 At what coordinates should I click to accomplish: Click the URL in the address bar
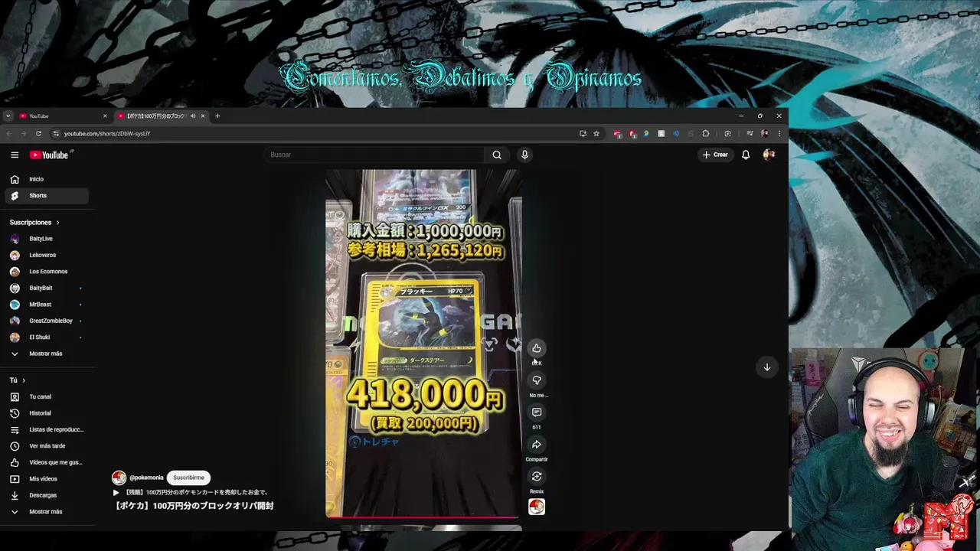pyautogui.click(x=107, y=133)
